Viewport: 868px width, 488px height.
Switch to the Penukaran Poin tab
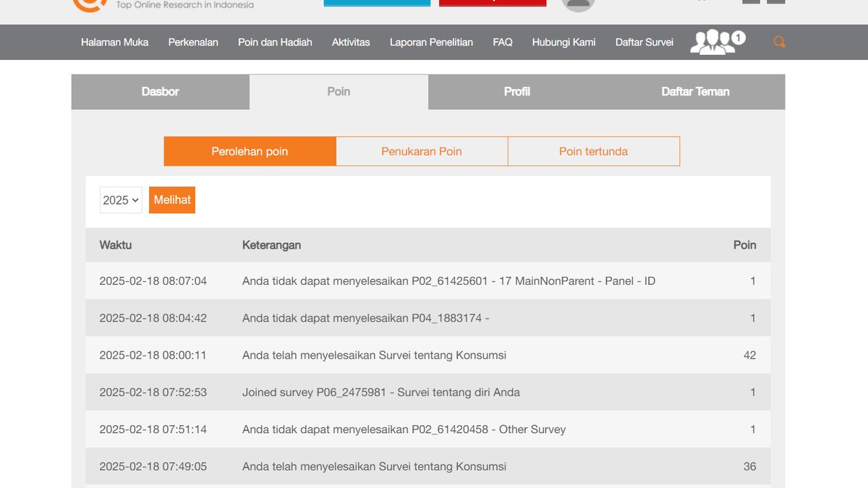(422, 151)
